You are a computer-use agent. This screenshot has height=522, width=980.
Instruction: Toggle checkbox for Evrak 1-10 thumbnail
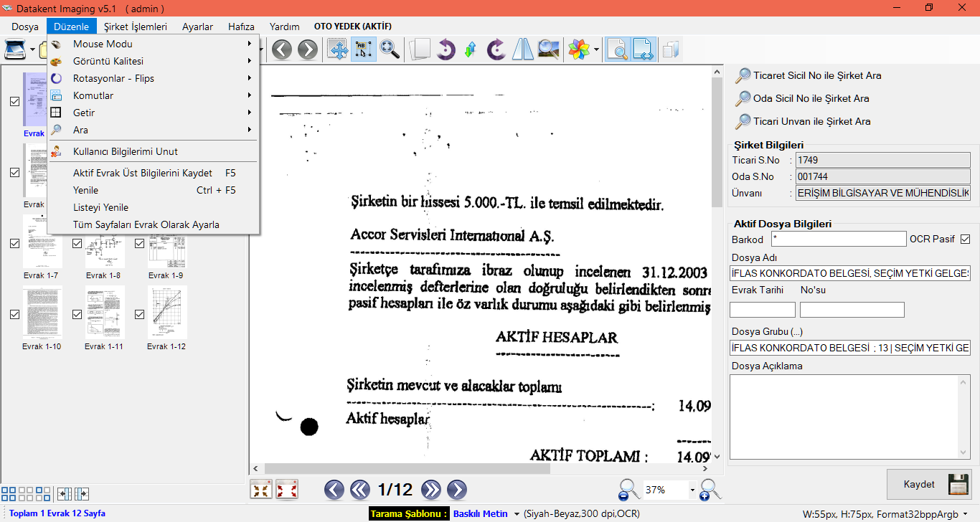click(x=15, y=315)
